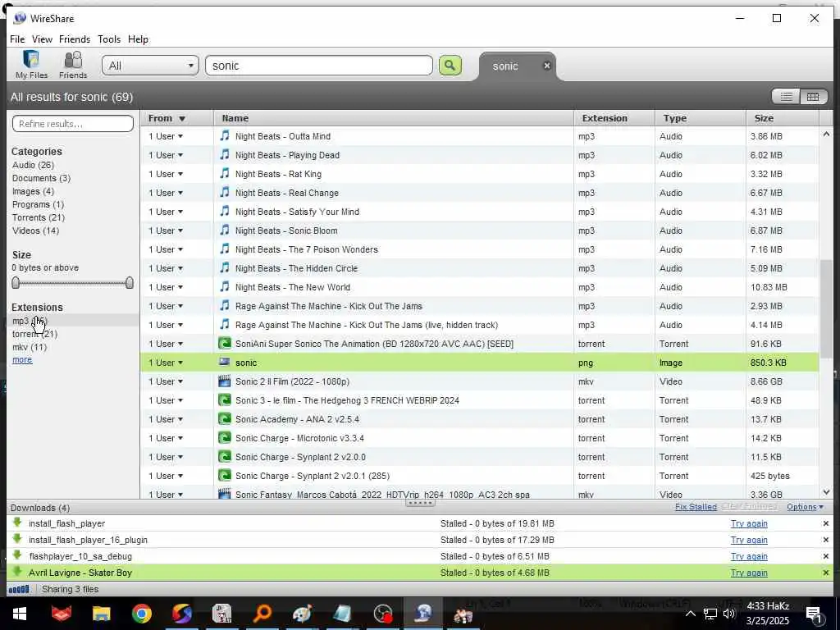
Task: Click Try again for install_flash_player
Action: pyautogui.click(x=749, y=523)
